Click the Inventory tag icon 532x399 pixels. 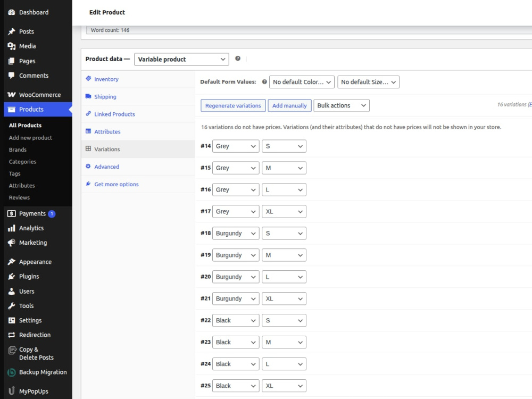(x=88, y=78)
